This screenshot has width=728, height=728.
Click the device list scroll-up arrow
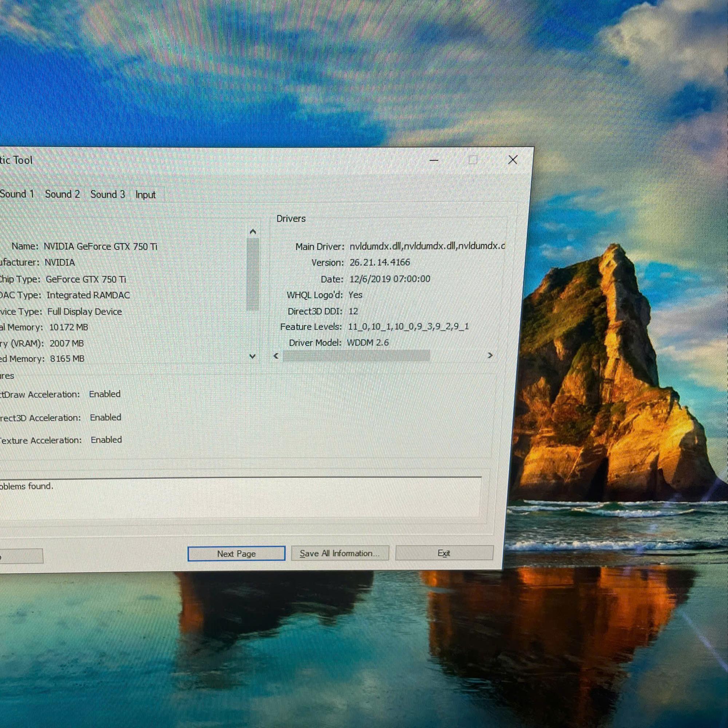[253, 232]
